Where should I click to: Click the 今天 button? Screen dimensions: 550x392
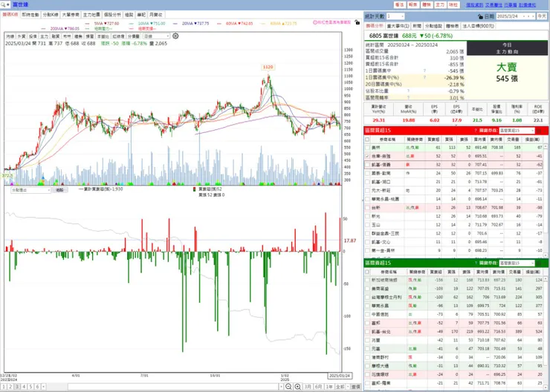click(542, 16)
